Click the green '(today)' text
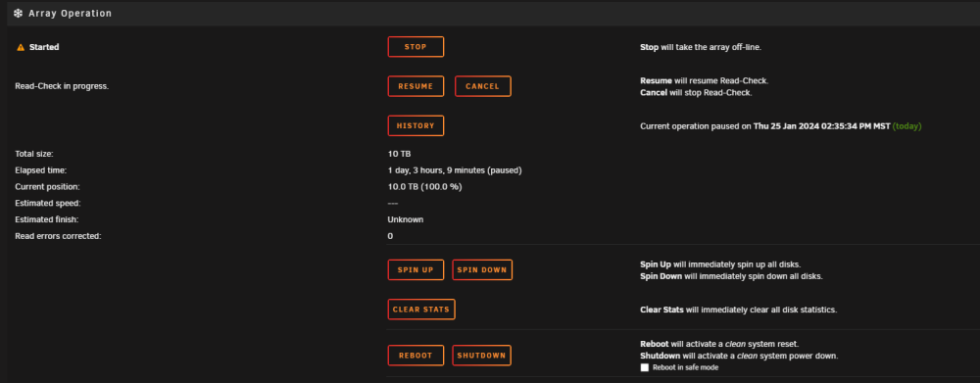 pyautogui.click(x=906, y=126)
